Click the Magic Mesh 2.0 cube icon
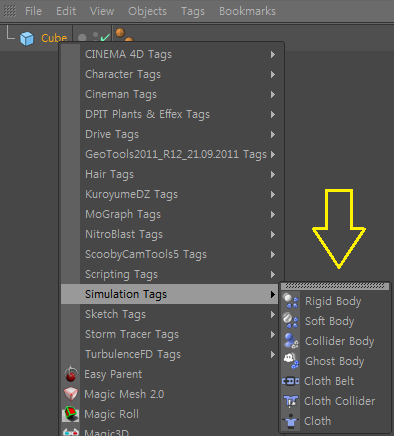The width and height of the screenshot is (394, 436). (71, 394)
